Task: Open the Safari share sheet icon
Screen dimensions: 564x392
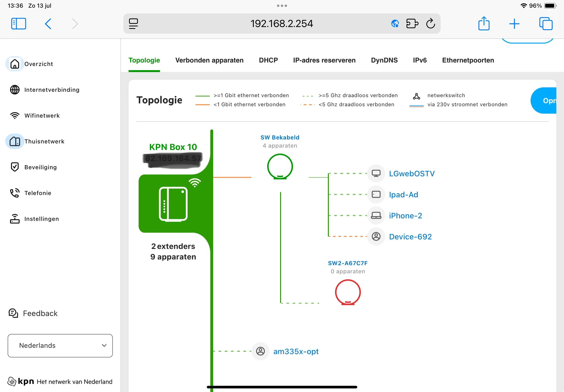Action: click(484, 24)
